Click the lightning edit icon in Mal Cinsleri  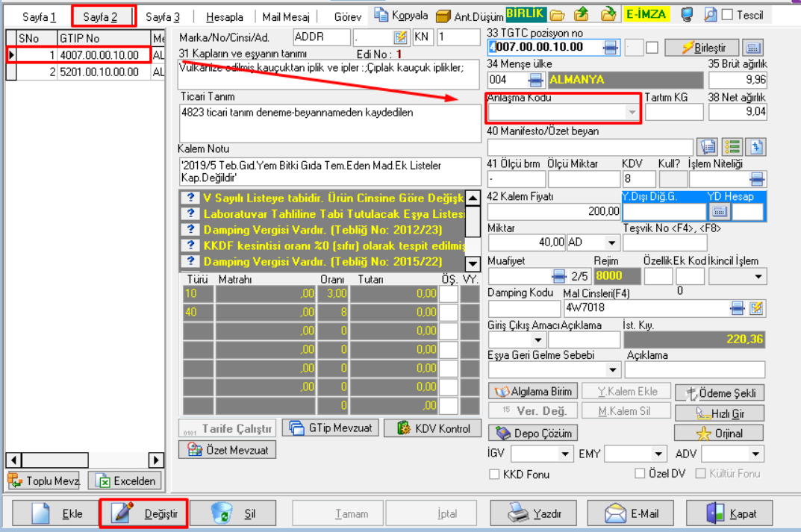[x=756, y=308]
